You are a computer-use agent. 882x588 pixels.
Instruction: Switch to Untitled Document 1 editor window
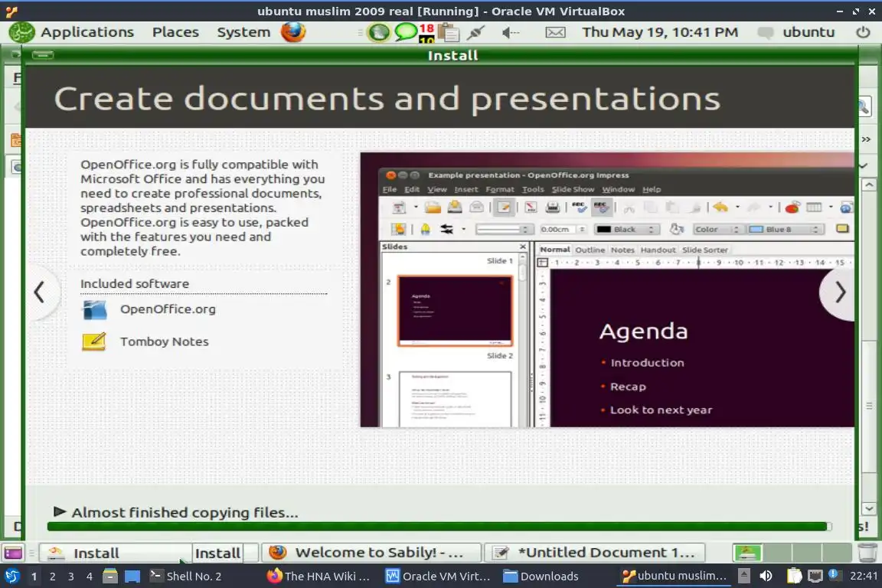pos(595,553)
